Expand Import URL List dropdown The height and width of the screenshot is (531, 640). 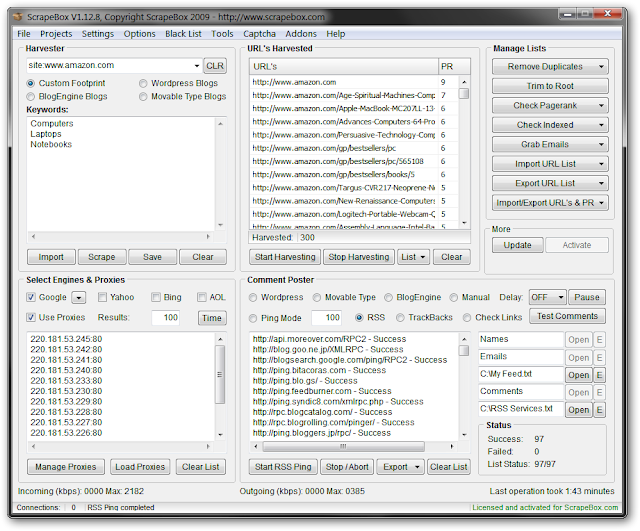pyautogui.click(x=601, y=164)
